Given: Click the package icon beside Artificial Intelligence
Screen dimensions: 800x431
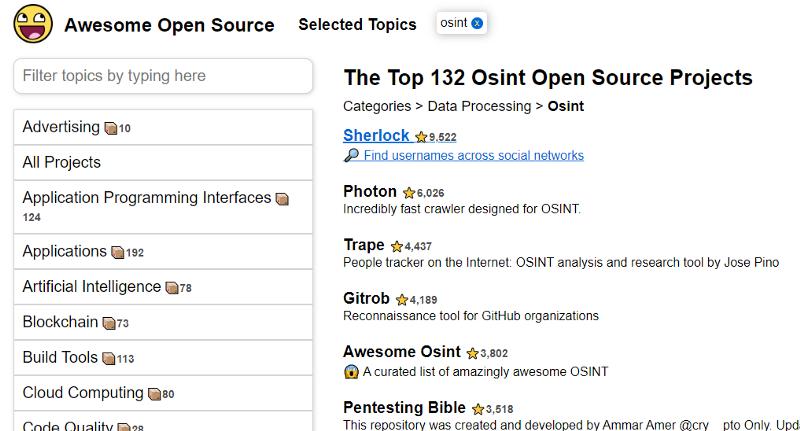Looking at the screenshot, I should (x=172, y=288).
